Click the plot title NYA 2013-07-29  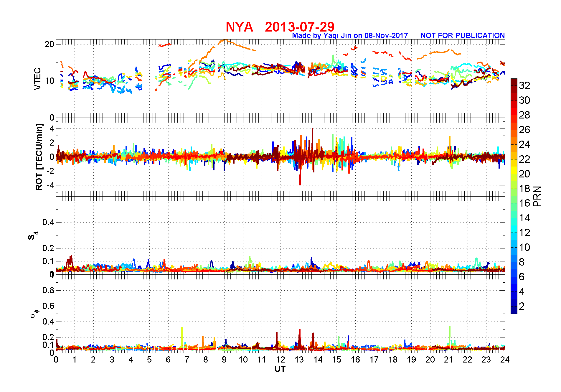280,27
